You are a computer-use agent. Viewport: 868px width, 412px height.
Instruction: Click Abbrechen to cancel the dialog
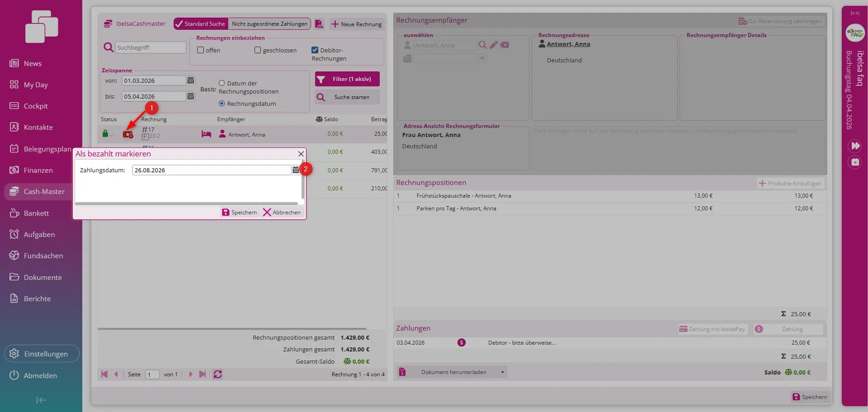[282, 212]
